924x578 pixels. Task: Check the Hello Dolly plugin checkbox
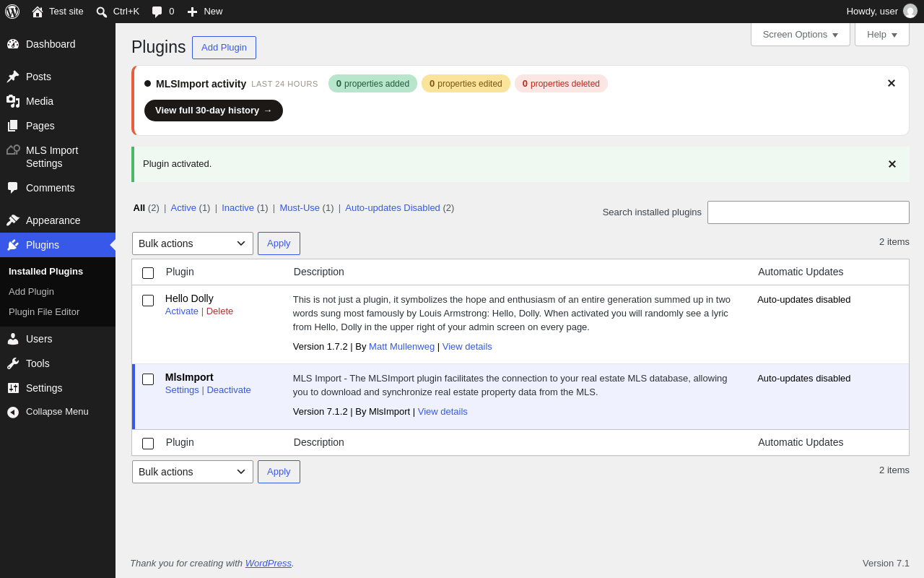coord(148,301)
